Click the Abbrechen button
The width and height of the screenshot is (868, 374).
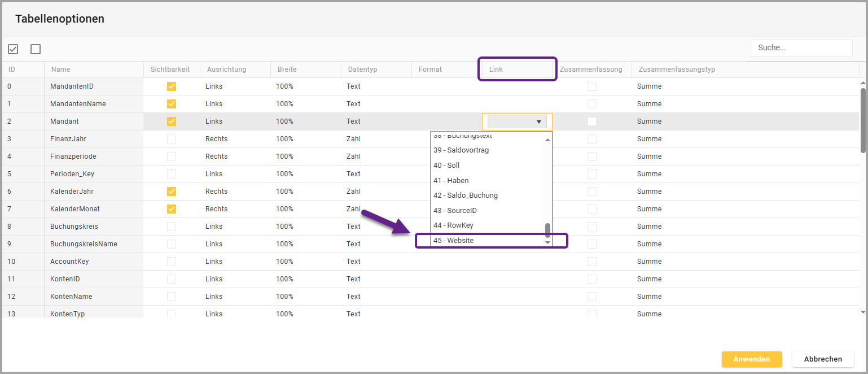[822, 359]
